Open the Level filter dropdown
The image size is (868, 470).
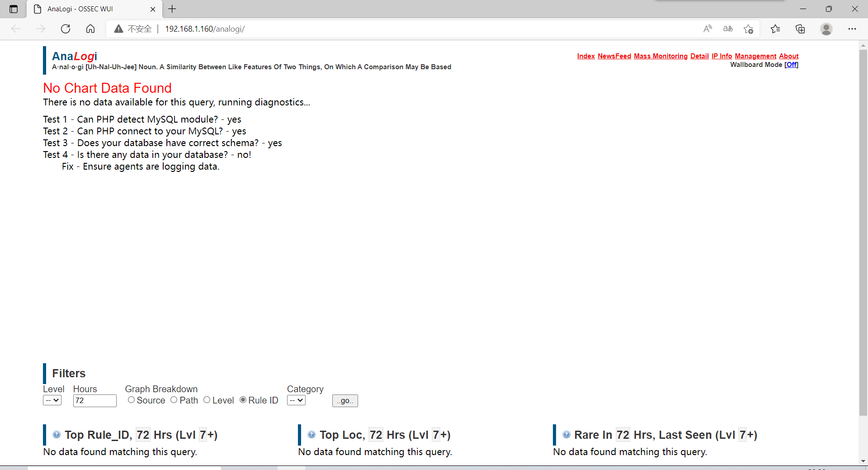click(x=52, y=400)
